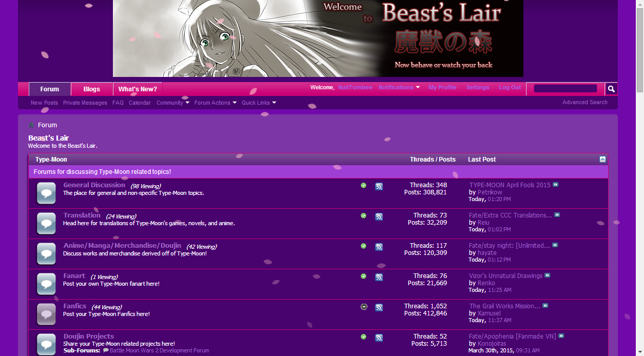
Task: Open username NuitTombee profile link
Action: [355, 87]
